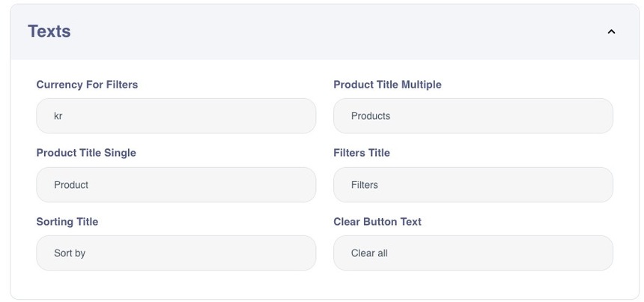Focus the Filters Title input field
This screenshot has height=302, width=644.
pos(473,185)
